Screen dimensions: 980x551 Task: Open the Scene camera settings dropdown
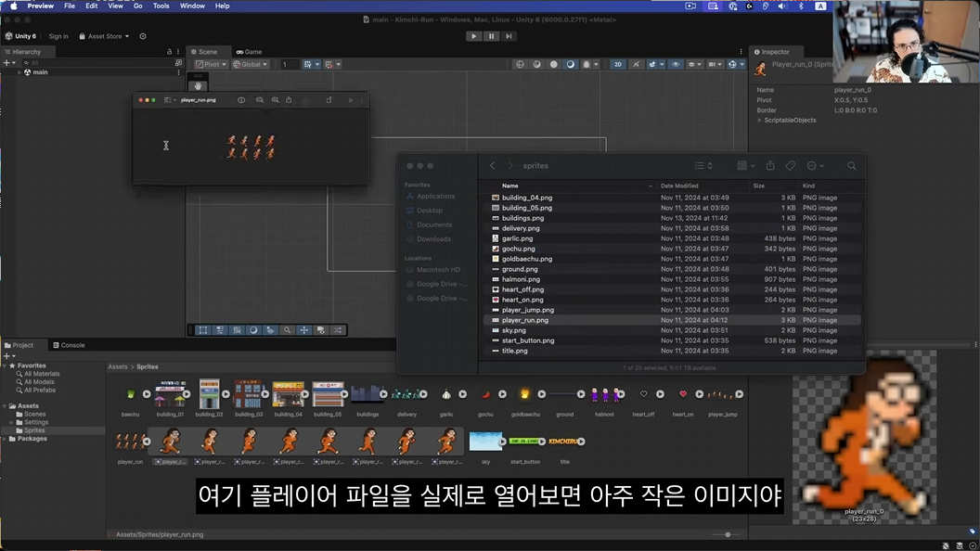715,64
